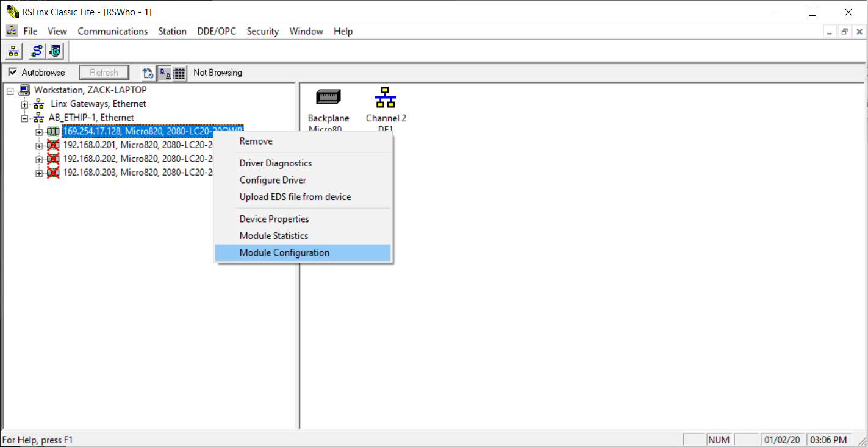Select the 192.168.0.202, Micro820 row

point(138,159)
